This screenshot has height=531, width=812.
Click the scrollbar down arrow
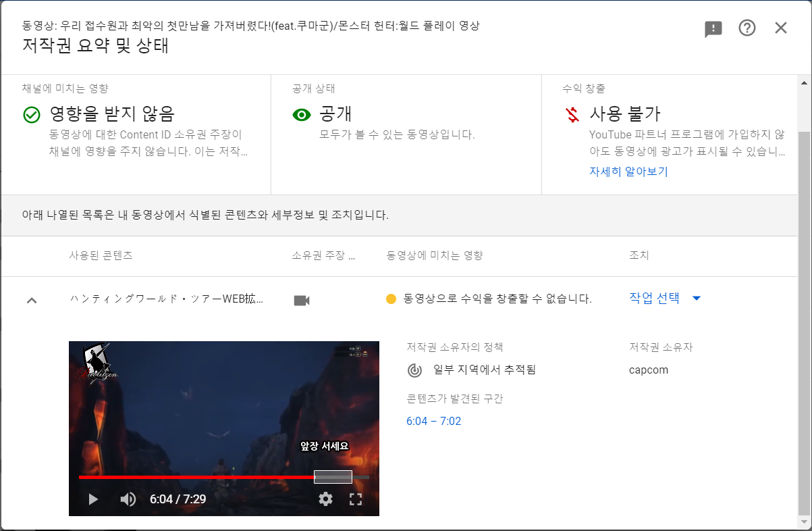tap(803, 522)
